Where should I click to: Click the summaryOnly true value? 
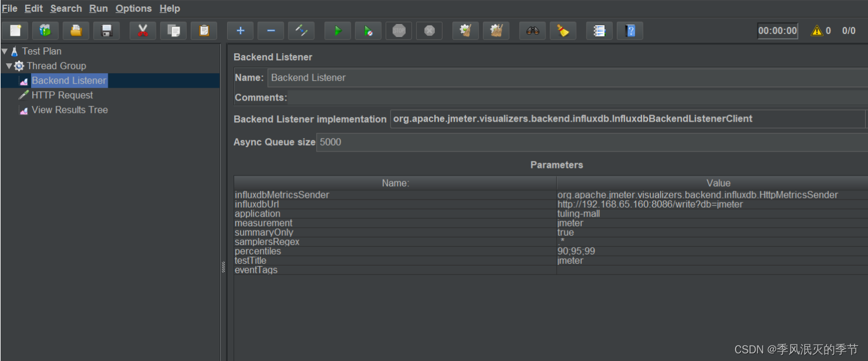712,232
